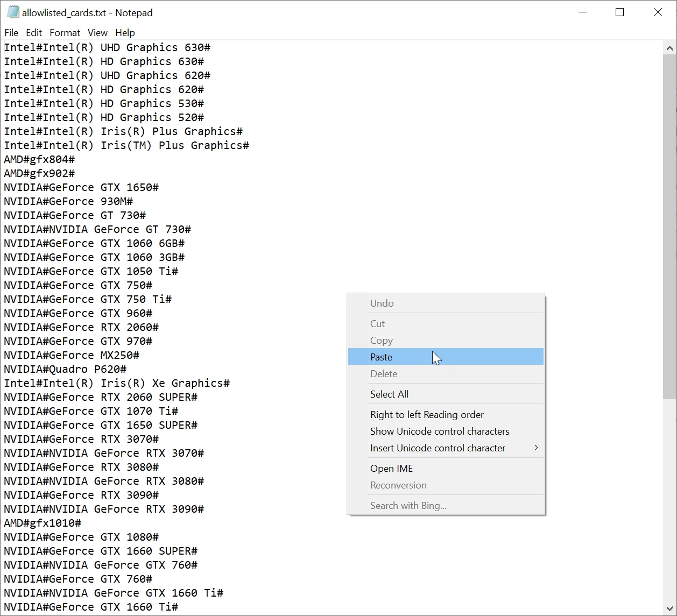This screenshot has height=616, width=677.
Task: Click line 'NVIDIA#GeForce GTX 1060 3GB#'
Action: point(94,257)
